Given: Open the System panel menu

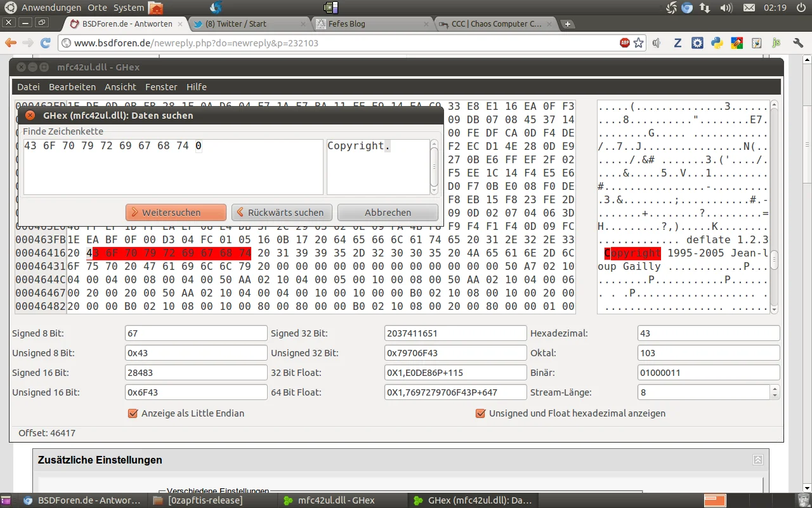Looking at the screenshot, I should click(129, 8).
